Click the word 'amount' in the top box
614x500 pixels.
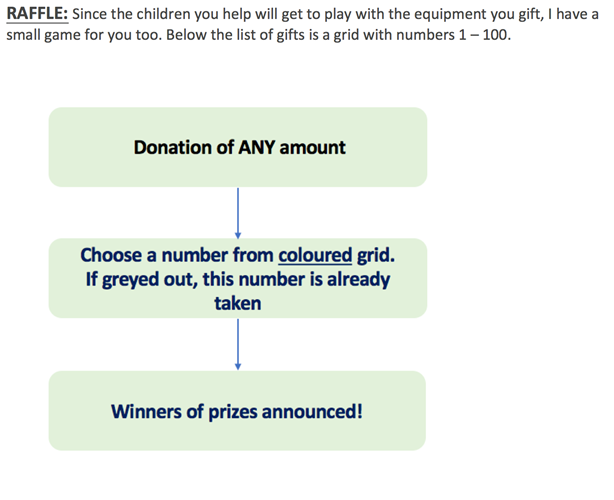click(312, 148)
